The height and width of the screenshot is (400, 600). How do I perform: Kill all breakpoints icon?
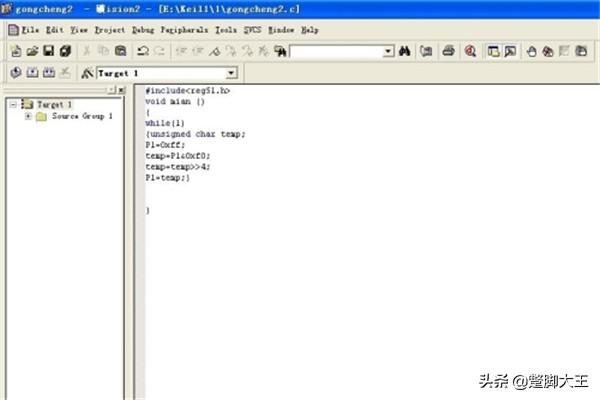pyautogui.click(x=548, y=51)
